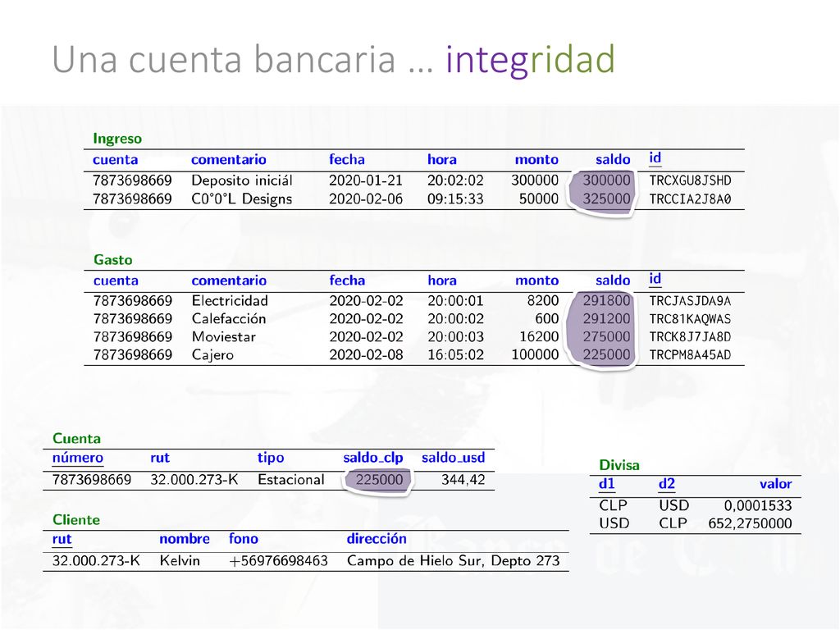The width and height of the screenshot is (840, 630).
Task: Select highlighted saldo 291800
Action: tap(606, 300)
